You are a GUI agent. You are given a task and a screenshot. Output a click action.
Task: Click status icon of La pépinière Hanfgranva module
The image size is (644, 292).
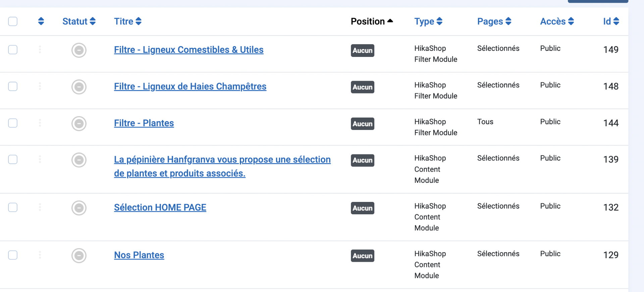click(x=79, y=160)
